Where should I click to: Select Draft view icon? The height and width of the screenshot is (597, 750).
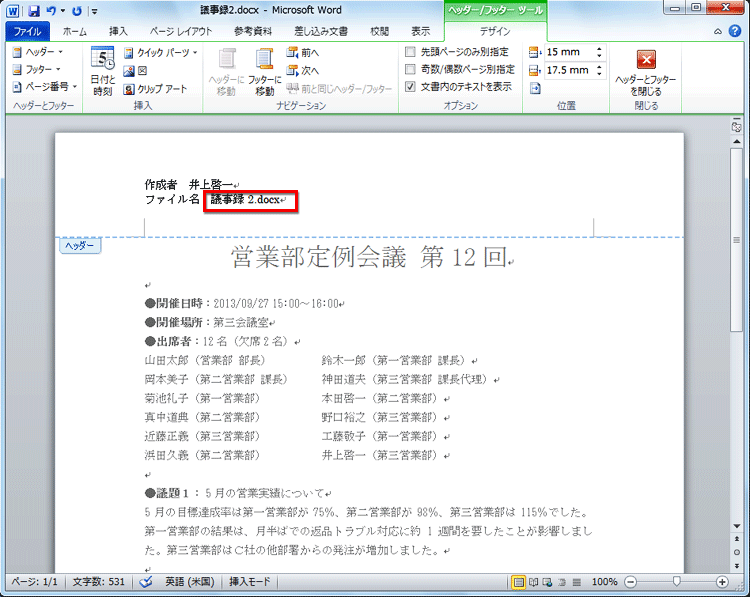(x=577, y=582)
